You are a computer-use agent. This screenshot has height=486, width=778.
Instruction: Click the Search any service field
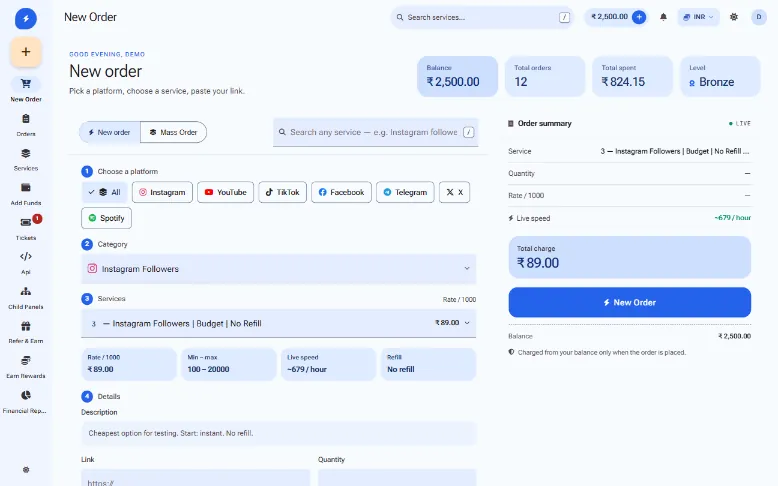(376, 132)
